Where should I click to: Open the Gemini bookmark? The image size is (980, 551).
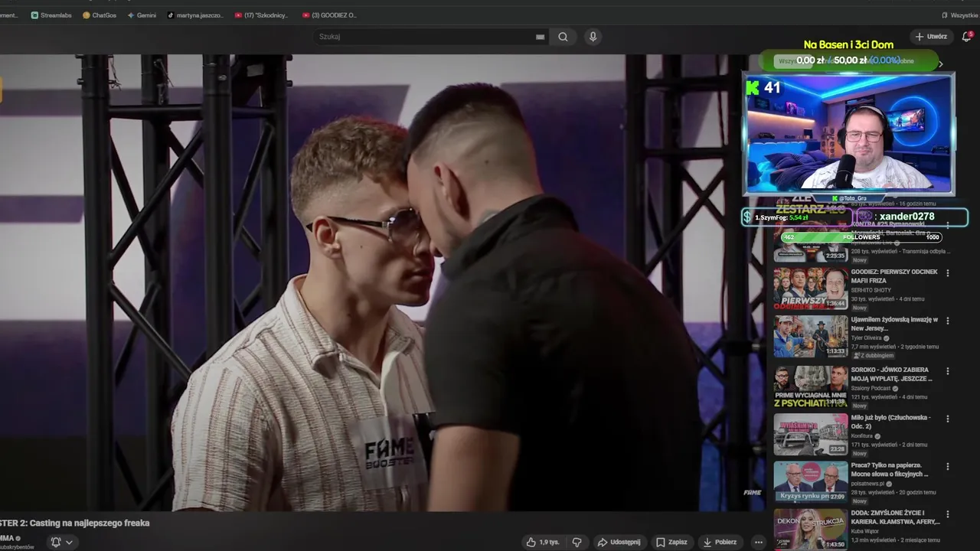click(x=142, y=15)
